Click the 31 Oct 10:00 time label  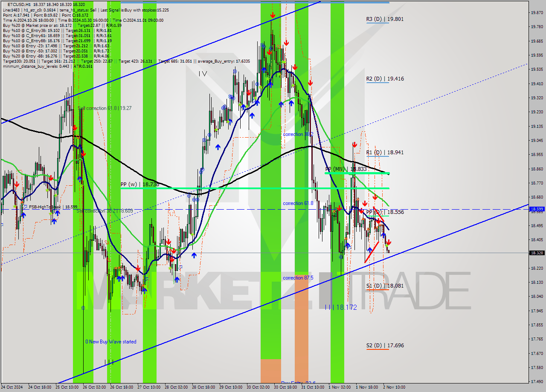[313, 387]
